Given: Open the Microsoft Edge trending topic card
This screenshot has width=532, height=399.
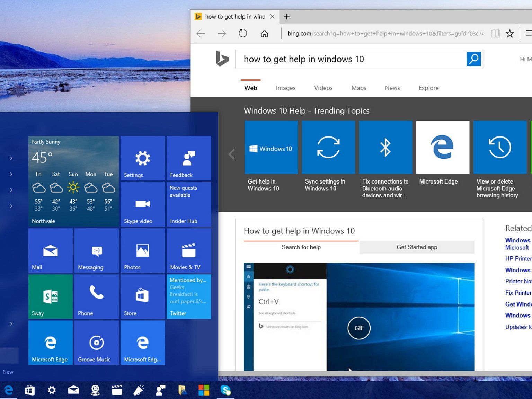Looking at the screenshot, I should tap(443, 153).
